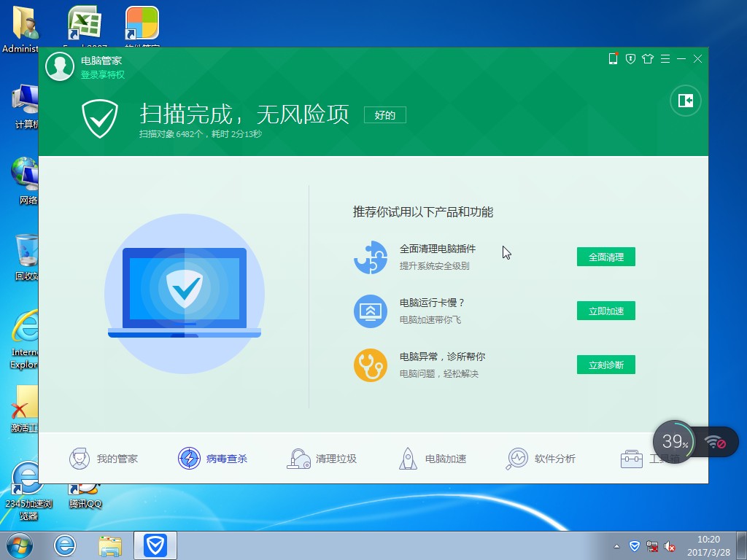This screenshot has width=747, height=560.
Task: Close the 电脑管家 window
Action: pos(697,58)
